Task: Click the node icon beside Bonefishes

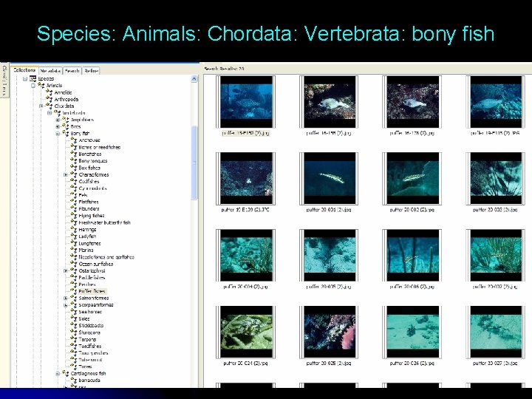Action: (x=74, y=154)
